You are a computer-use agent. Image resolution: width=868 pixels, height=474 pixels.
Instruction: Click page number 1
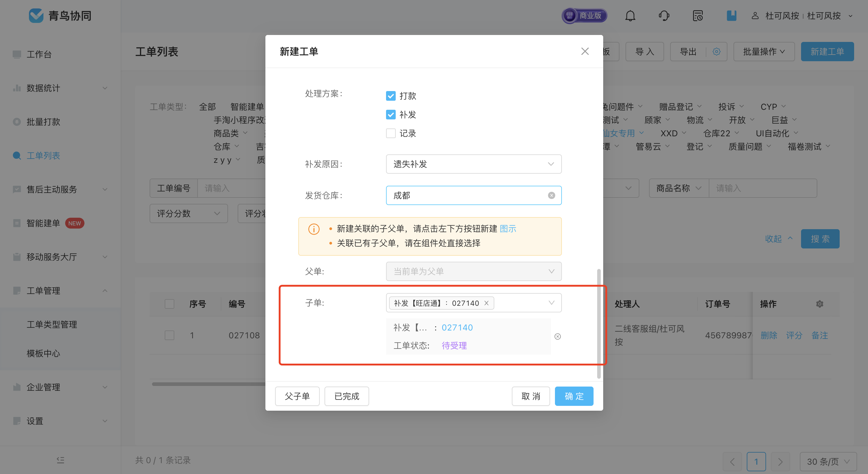click(x=756, y=462)
